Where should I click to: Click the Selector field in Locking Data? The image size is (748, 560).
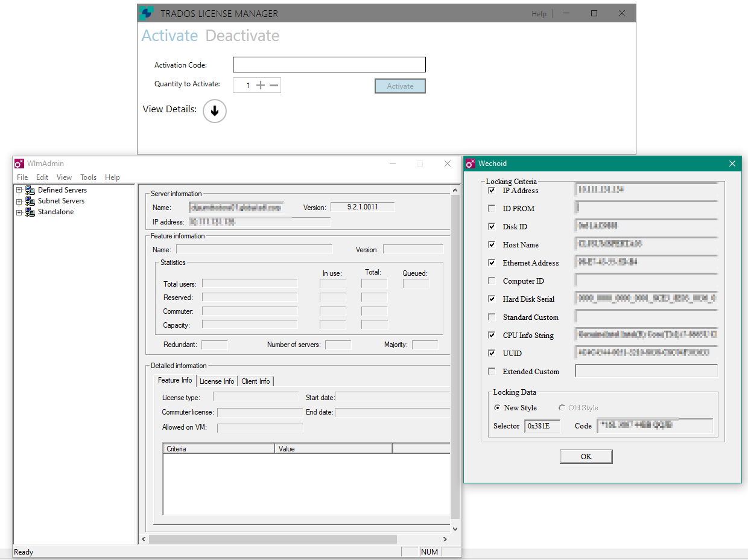[x=542, y=426]
